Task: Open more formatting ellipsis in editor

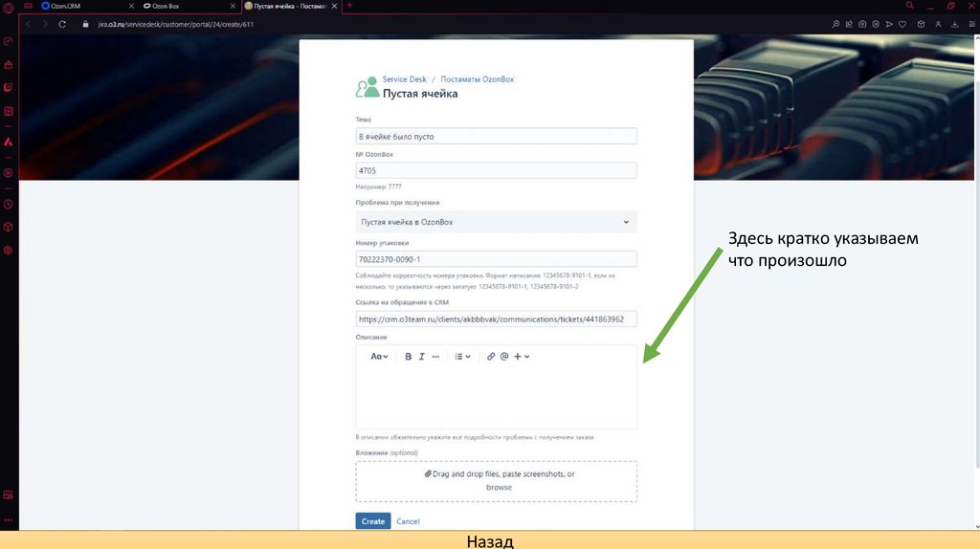Action: 435,357
